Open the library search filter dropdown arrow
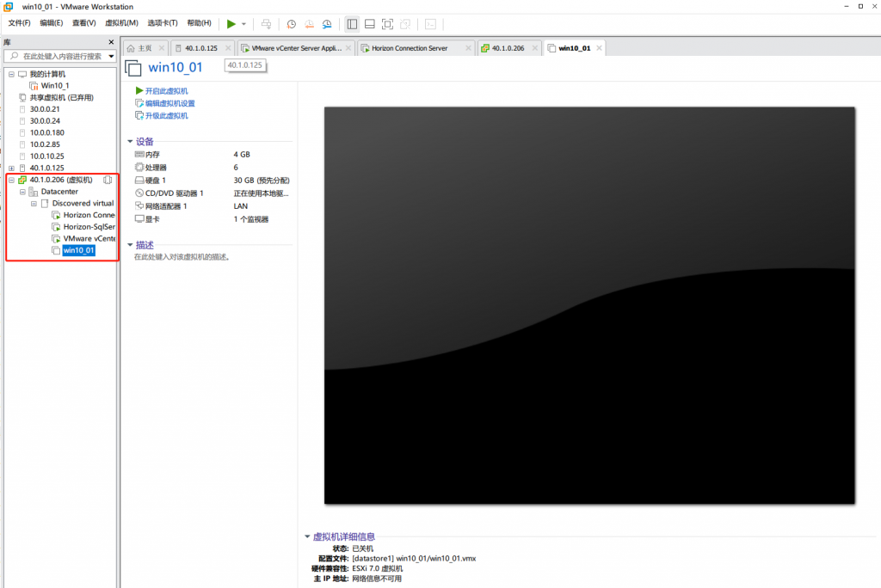Image resolution: width=881 pixels, height=588 pixels. tap(111, 56)
